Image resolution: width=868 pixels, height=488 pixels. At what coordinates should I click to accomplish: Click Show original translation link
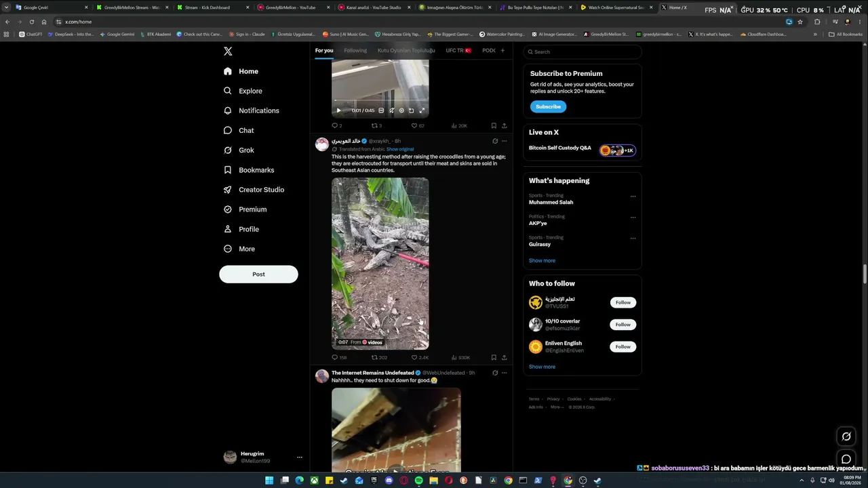coord(400,149)
